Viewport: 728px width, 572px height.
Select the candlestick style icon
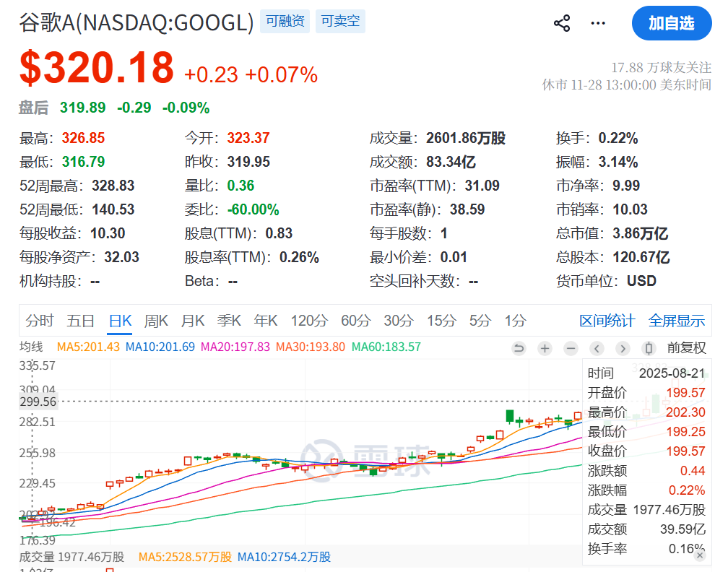pos(648,348)
